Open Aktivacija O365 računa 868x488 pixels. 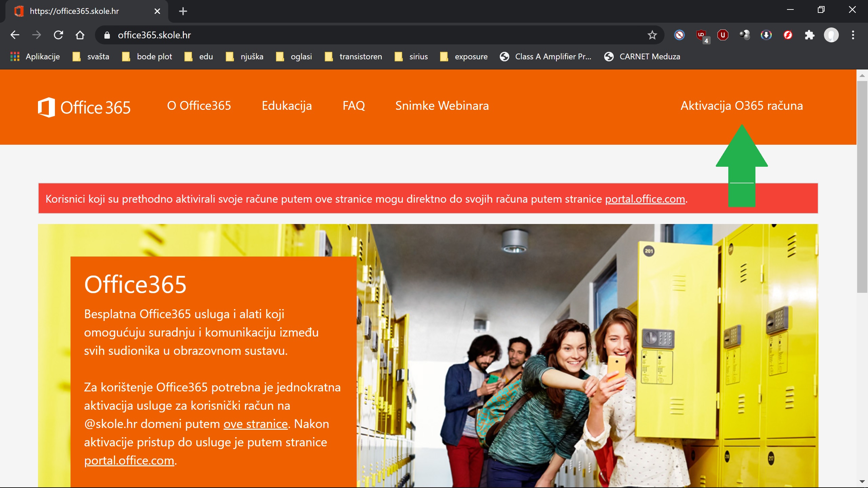pyautogui.click(x=742, y=106)
